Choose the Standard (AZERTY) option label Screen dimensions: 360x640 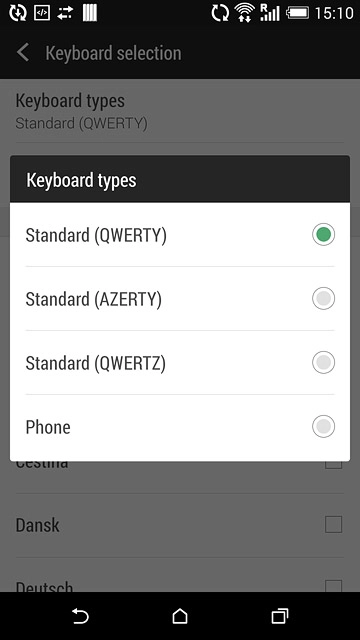93,299
